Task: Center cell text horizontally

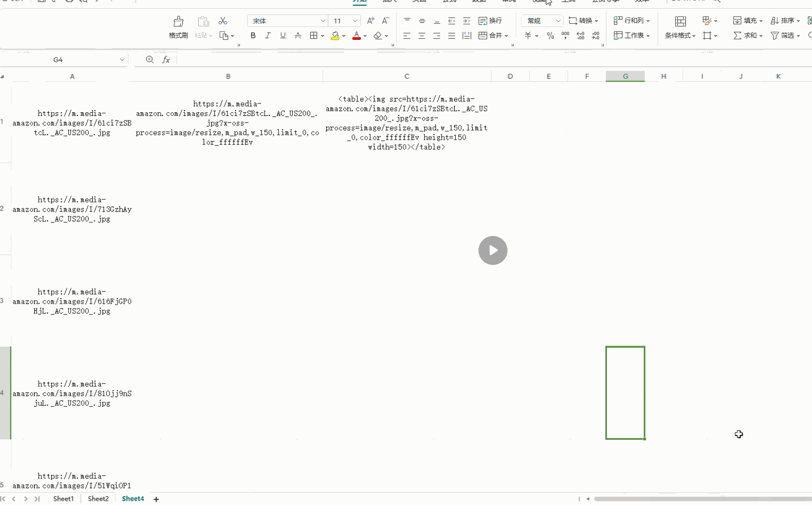Action: click(422, 36)
